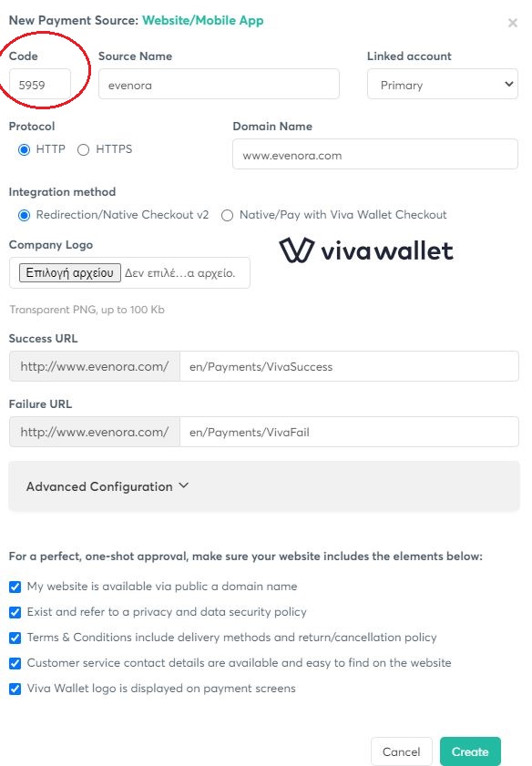Click into the Source Name field

tap(219, 84)
